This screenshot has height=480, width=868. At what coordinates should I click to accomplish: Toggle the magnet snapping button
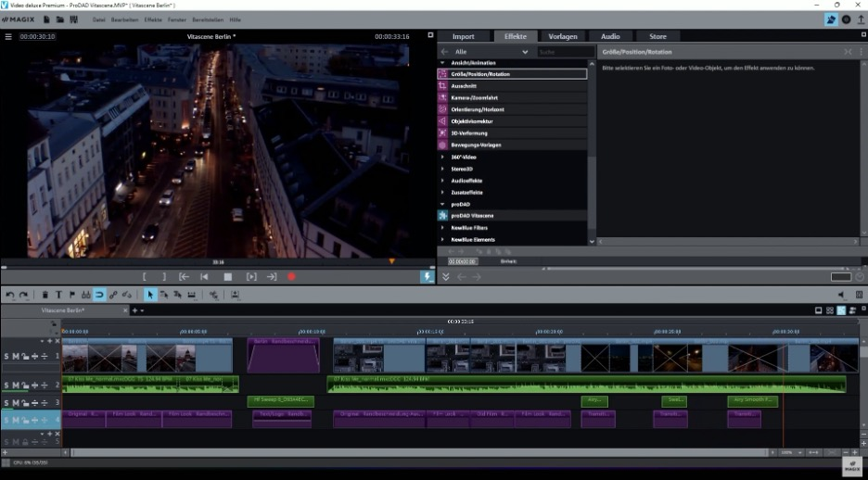99,295
